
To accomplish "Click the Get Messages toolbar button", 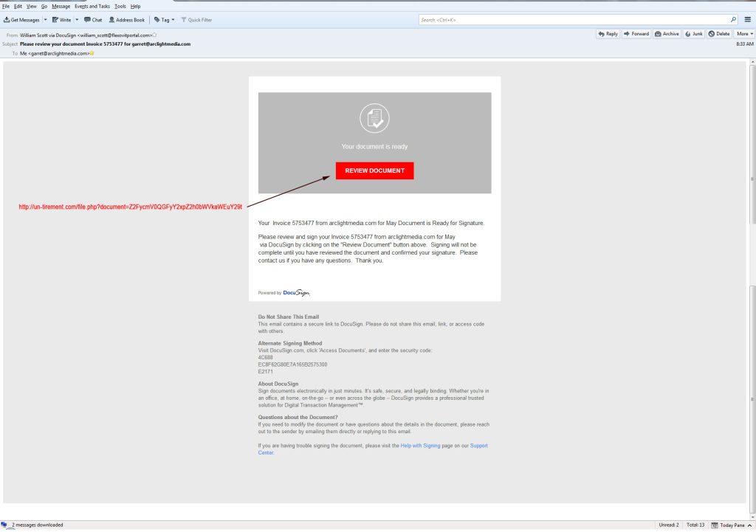I will pyautogui.click(x=21, y=20).
